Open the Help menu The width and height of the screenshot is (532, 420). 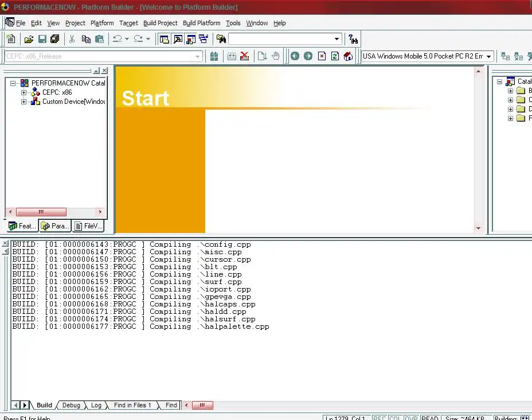(280, 23)
